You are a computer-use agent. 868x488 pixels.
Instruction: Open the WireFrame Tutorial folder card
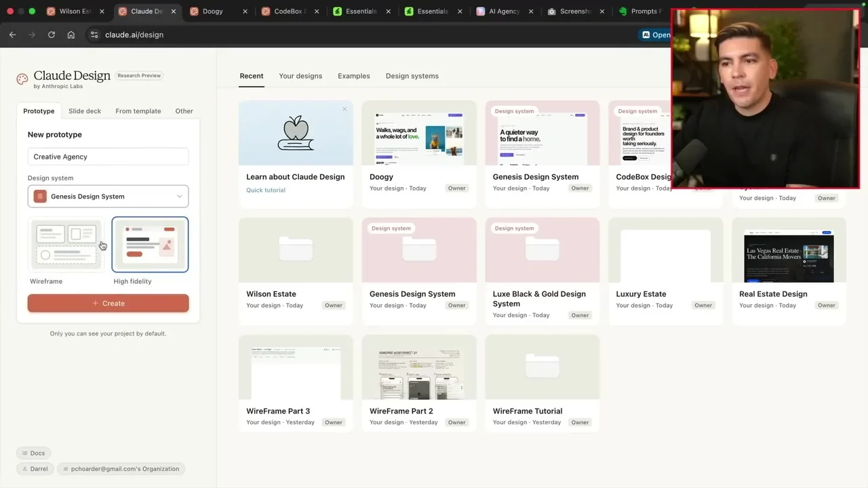[542, 367]
